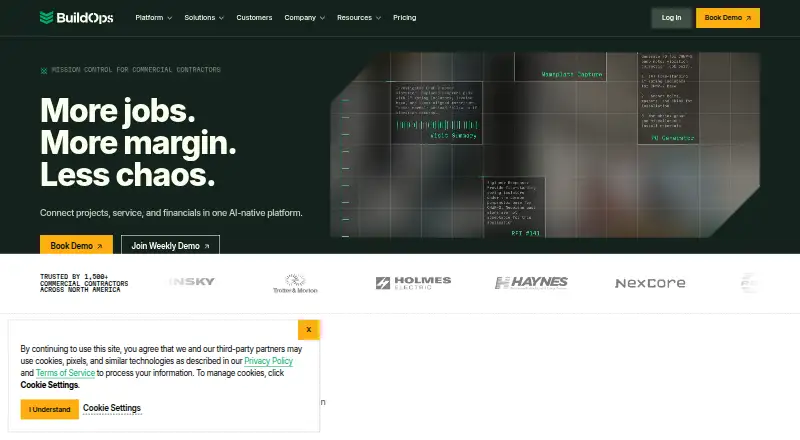Click the 'More jobs.' headline text
Image resolution: width=800 pixels, height=440 pixels.
pyautogui.click(x=118, y=110)
